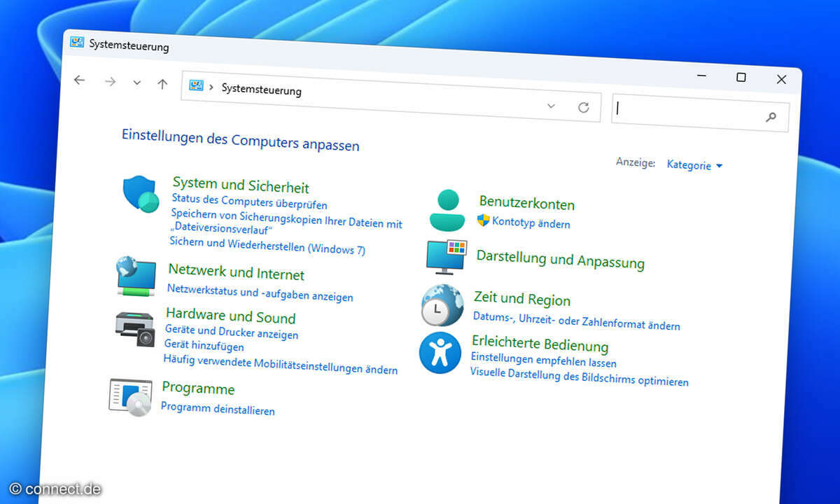Click the Control Panel icon in address bar

click(196, 85)
